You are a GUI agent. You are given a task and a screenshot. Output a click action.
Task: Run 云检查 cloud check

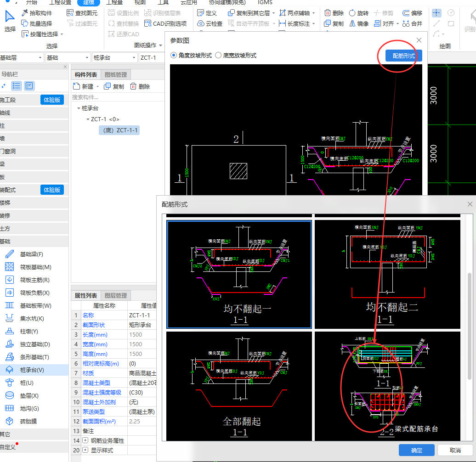(x=210, y=23)
